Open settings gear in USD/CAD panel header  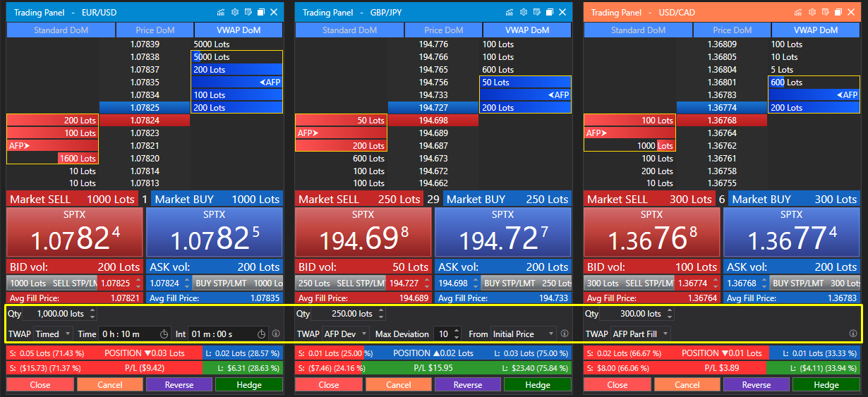812,12
